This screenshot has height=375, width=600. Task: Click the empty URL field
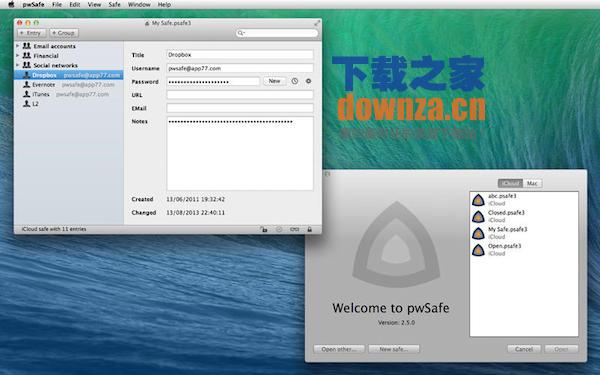240,95
